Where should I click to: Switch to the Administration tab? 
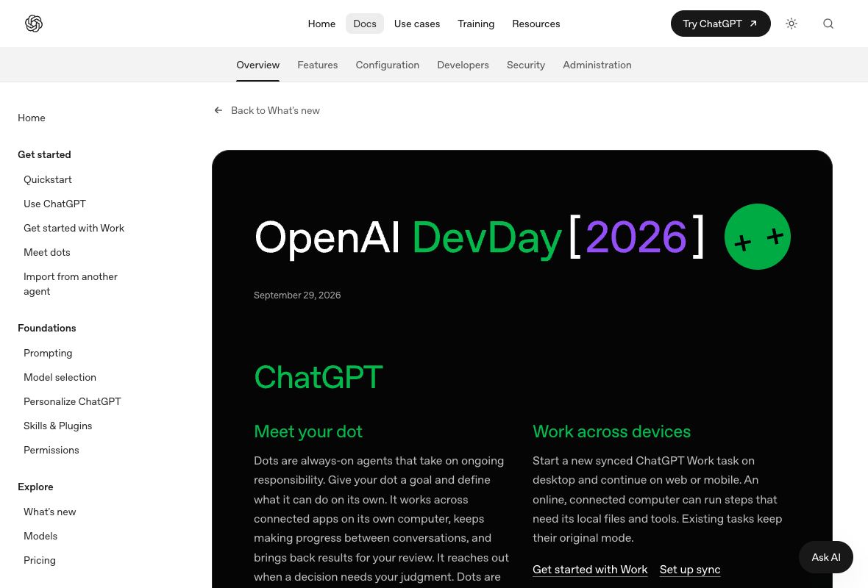[597, 65]
